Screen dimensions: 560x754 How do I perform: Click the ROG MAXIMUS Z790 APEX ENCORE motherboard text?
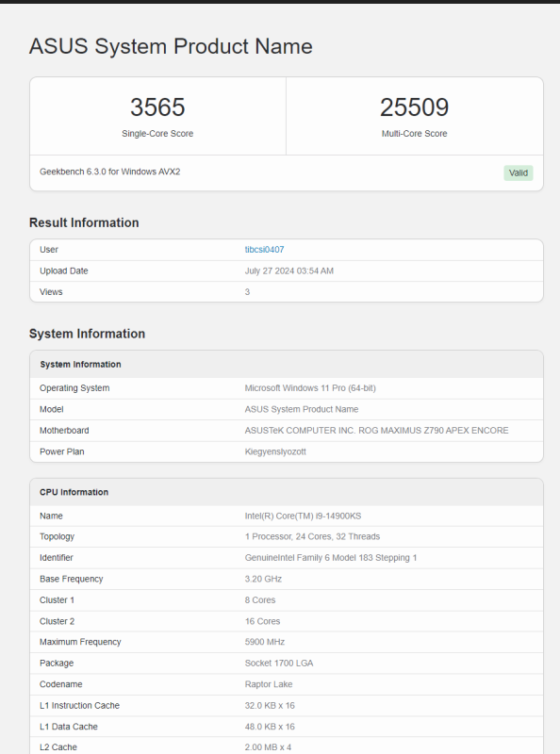pos(433,431)
